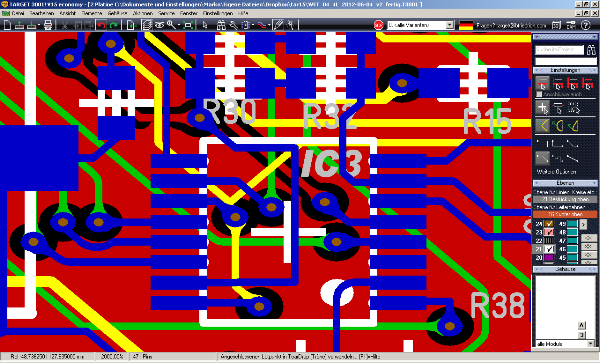This screenshot has width=600, height=363.
Task: Click the paste clipboard icon
Action: 88,25
